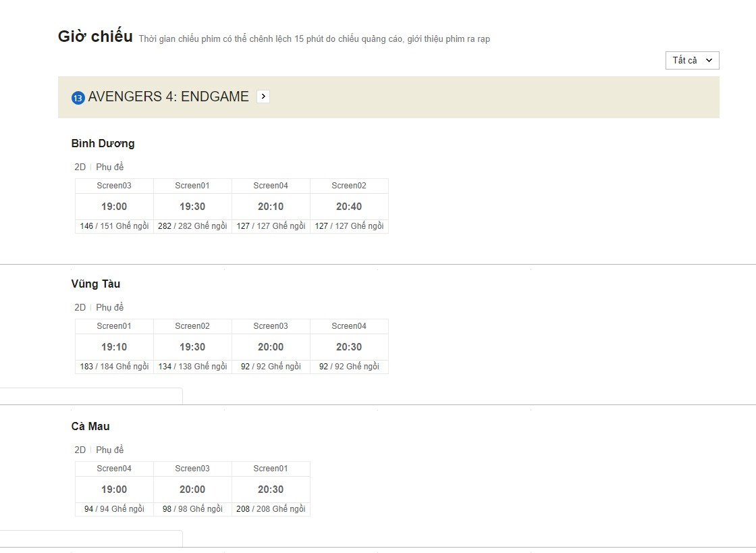Screen dimensions: 756x553
Task: Pick Vũng Tàu 20:00 showtime on Screen03
Action: (271, 347)
